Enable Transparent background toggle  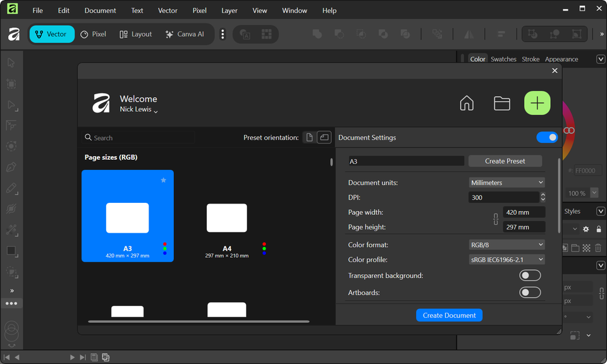point(530,276)
